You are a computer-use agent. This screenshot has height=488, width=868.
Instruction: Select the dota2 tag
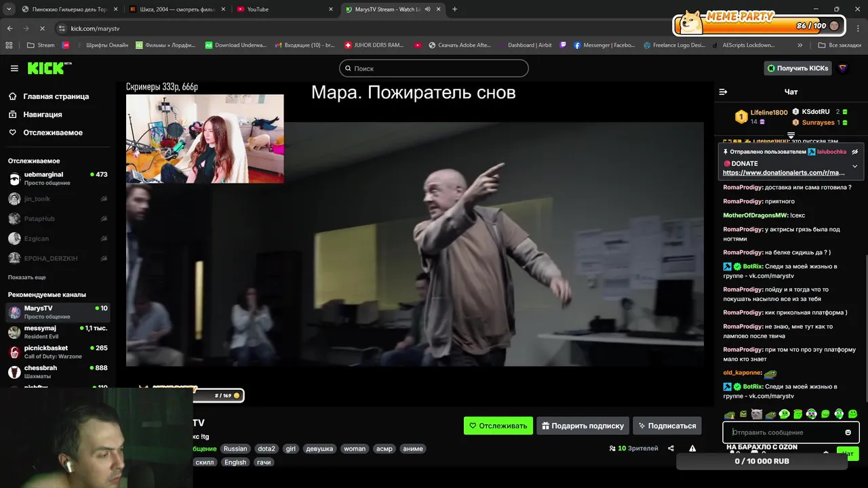(267, 449)
